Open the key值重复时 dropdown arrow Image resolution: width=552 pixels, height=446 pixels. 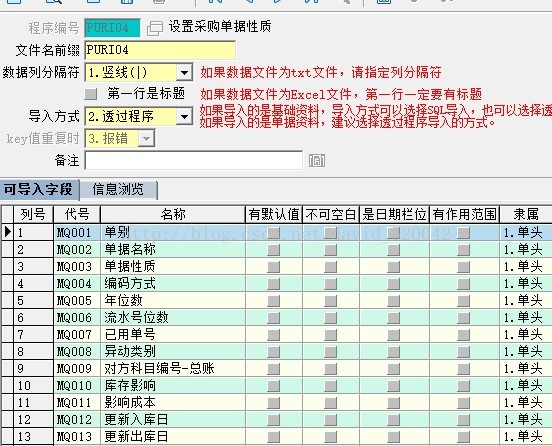(x=146, y=139)
